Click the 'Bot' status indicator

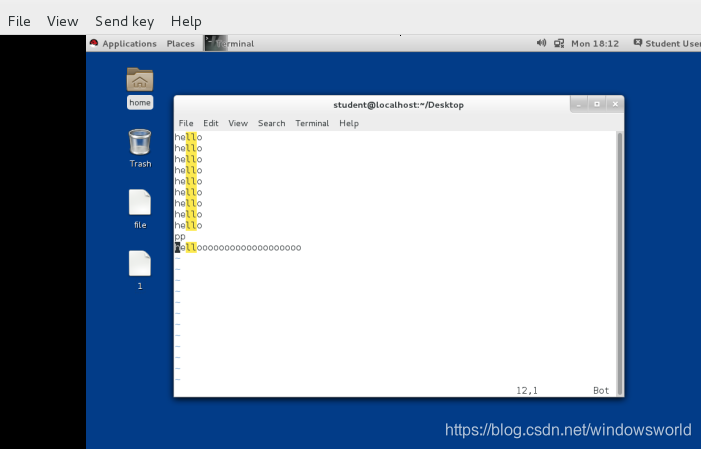(x=601, y=390)
